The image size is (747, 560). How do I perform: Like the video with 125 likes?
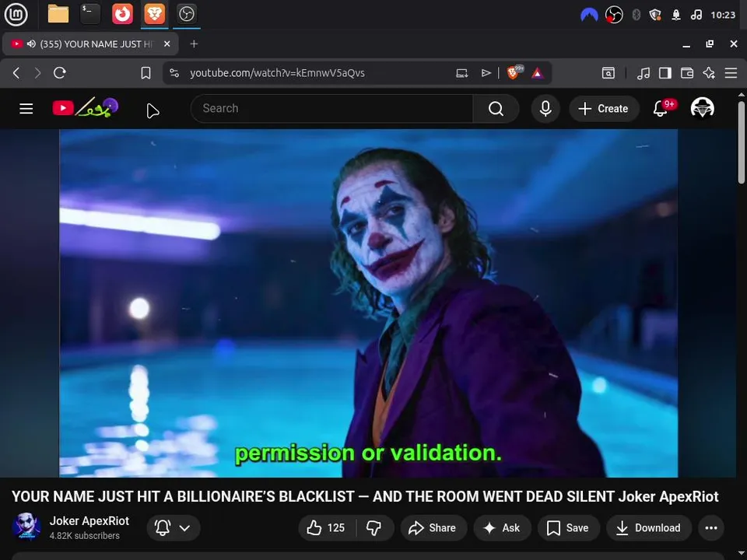click(x=326, y=527)
